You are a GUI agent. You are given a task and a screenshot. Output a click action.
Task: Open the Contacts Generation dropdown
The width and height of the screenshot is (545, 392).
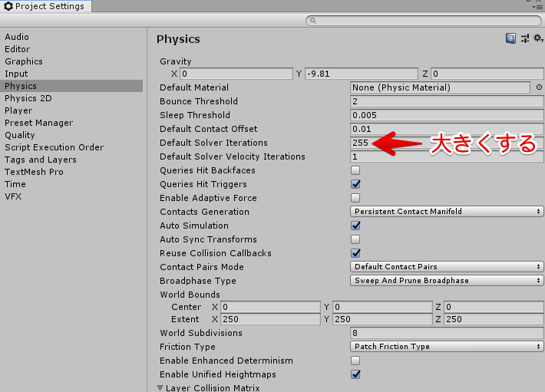click(447, 212)
